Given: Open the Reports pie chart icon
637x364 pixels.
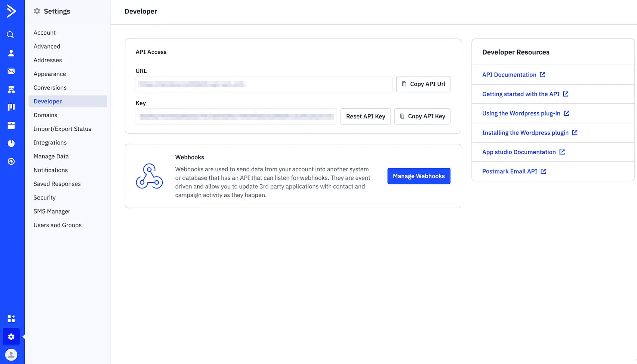Looking at the screenshot, I should pyautogui.click(x=11, y=143).
